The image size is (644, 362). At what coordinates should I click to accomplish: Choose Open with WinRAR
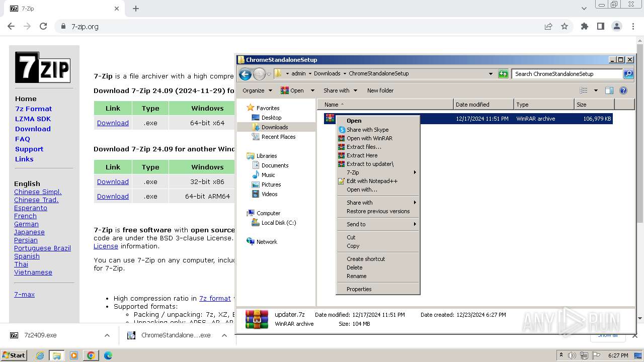click(x=378, y=138)
